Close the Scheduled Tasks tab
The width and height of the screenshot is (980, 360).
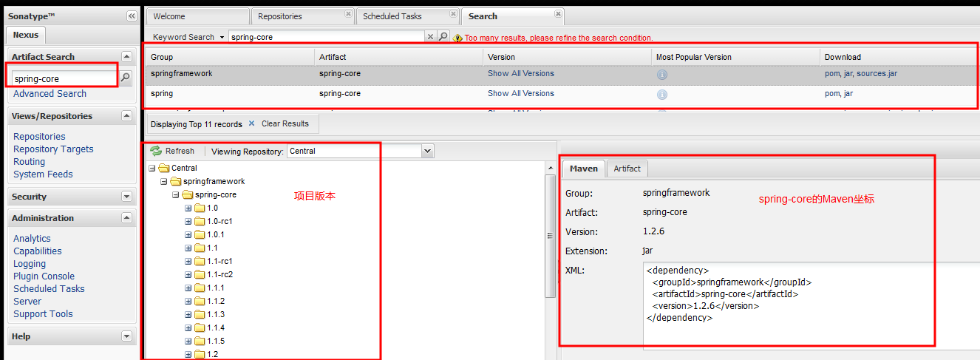pos(453,14)
